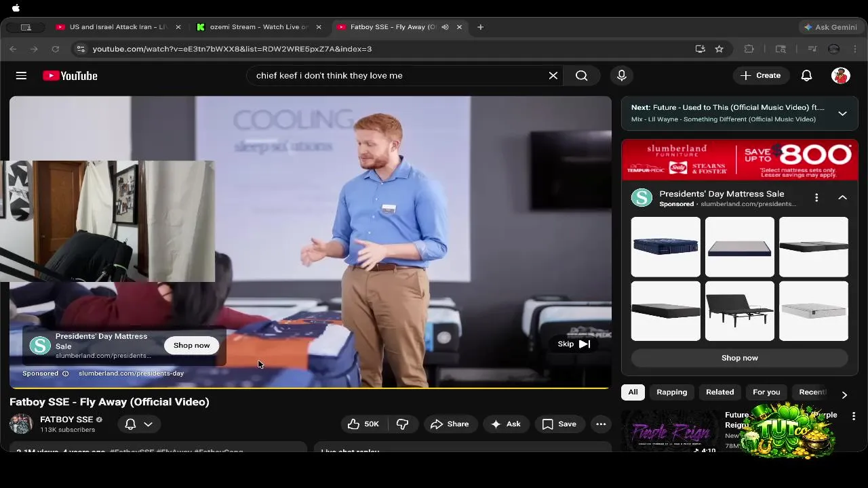Bookmark this page with the star
Image resolution: width=868 pixels, height=488 pixels.
719,49
